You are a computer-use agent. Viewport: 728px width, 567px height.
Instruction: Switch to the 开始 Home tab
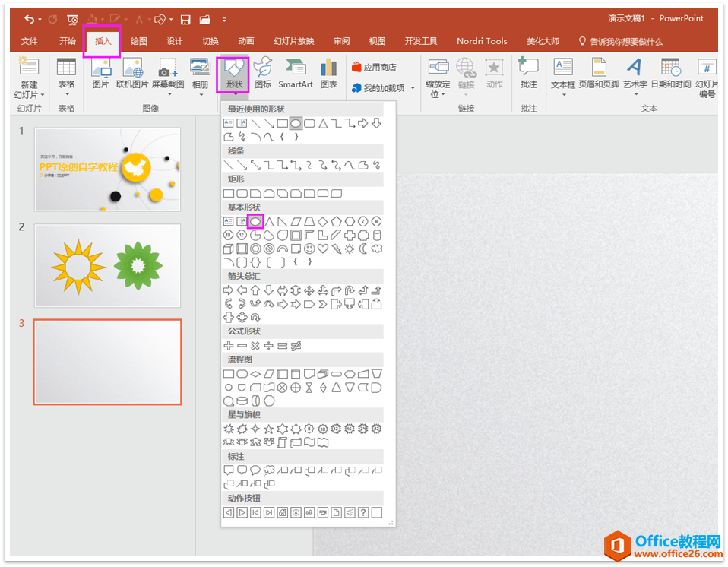tap(68, 41)
